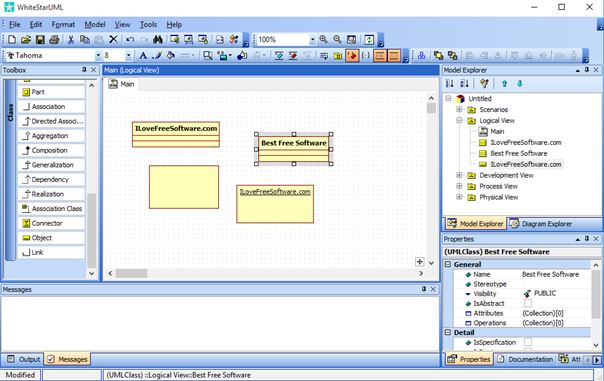This screenshot has height=381, width=604.
Task: Click the green refresh diagram icon
Action: pos(369,39)
